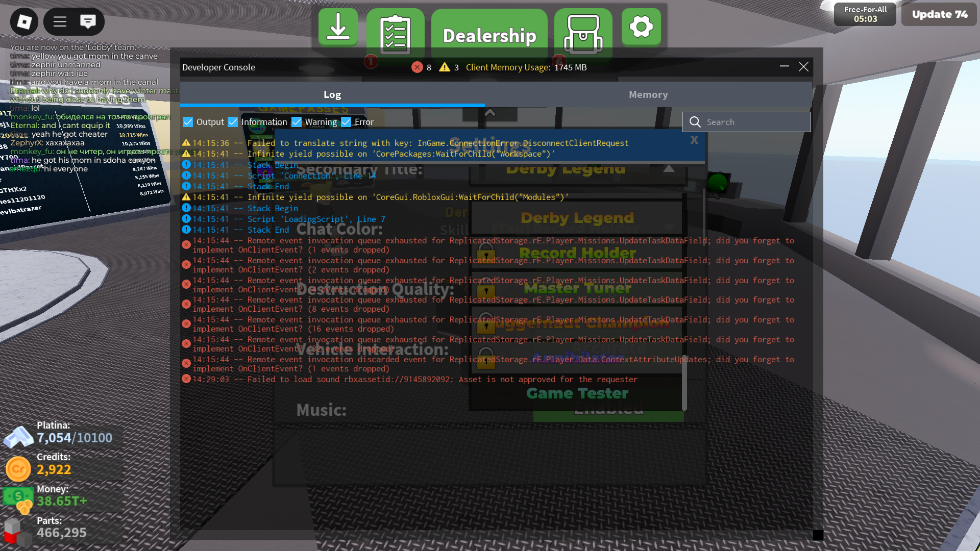
Task: Open the backpack inventory button
Action: pyautogui.click(x=583, y=34)
